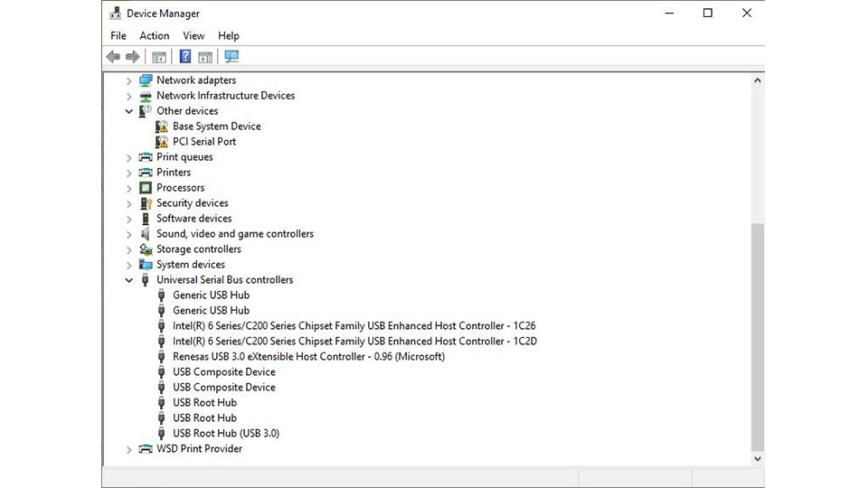The width and height of the screenshot is (868, 488).
Task: Click the scrollbar up arrow
Action: [x=758, y=80]
